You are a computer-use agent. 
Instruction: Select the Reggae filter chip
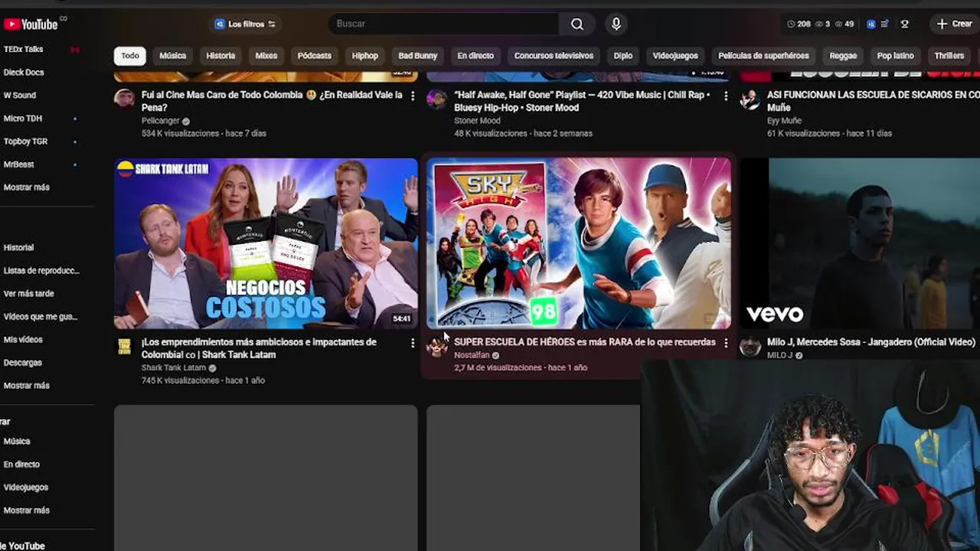[843, 56]
